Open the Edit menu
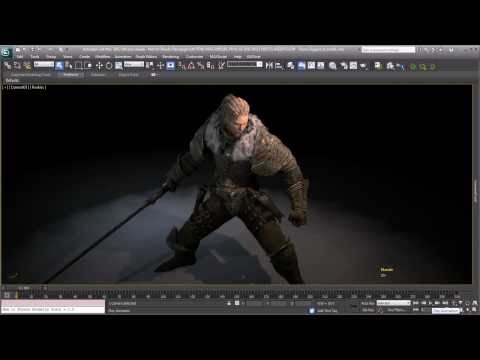Viewport: 480px width, 360px height. (x=20, y=57)
